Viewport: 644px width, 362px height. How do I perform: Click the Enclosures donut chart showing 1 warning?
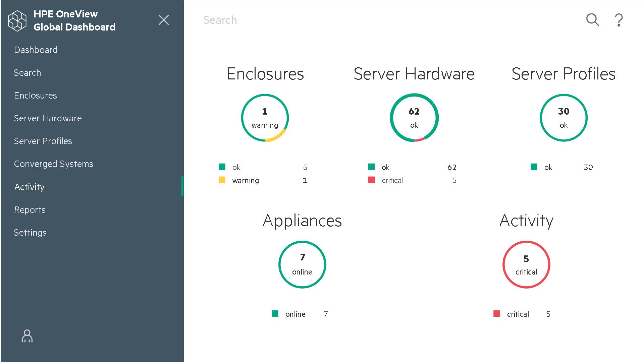point(265,118)
